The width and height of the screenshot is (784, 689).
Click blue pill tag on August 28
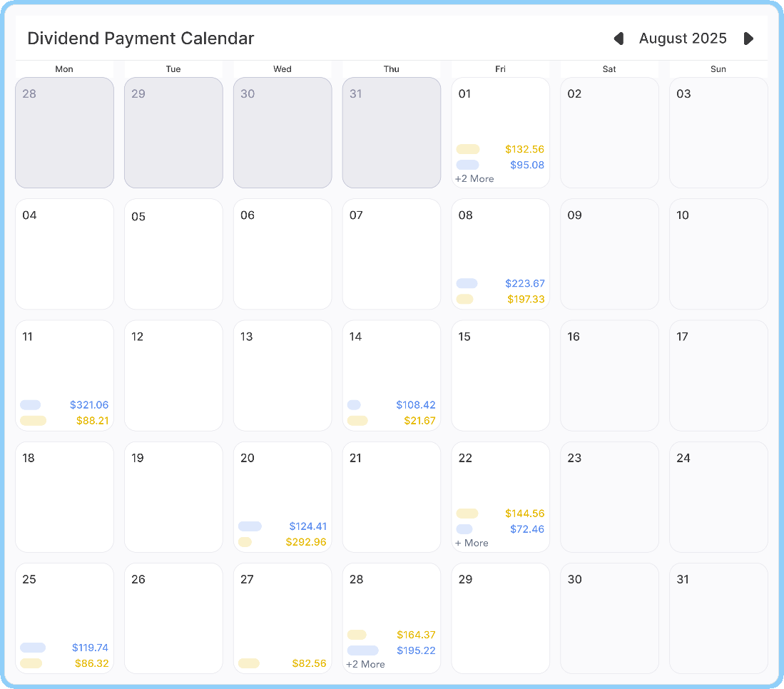pos(363,650)
